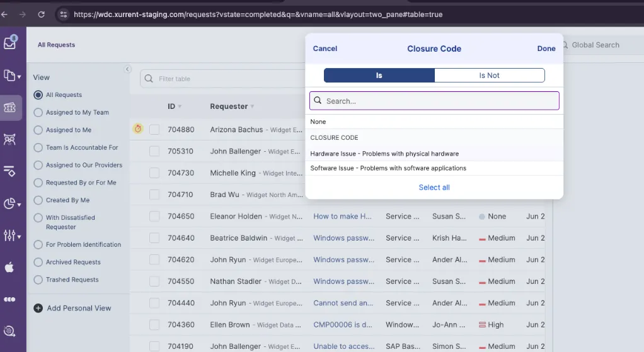The width and height of the screenshot is (644, 352).
Task: Open the search magnifier icon at sidebar bottom
Action: [x=9, y=331]
